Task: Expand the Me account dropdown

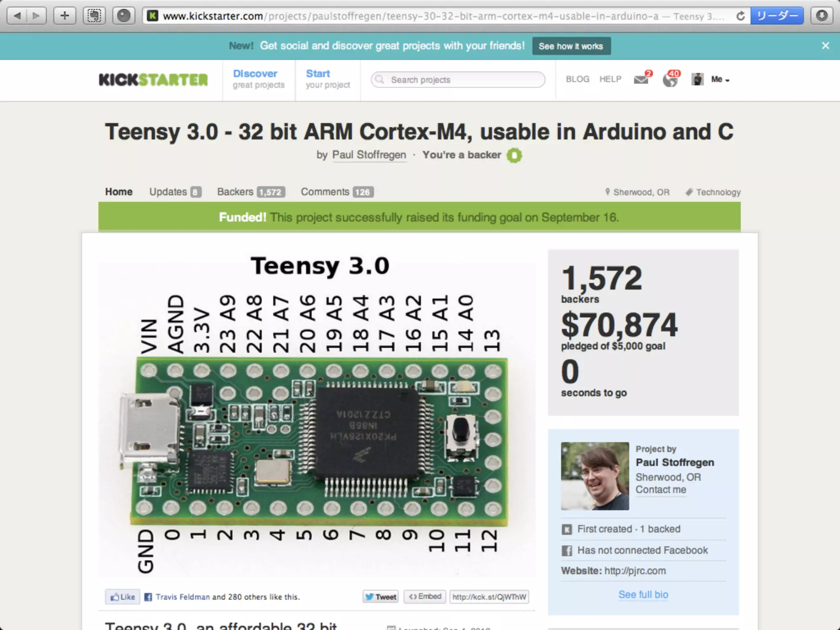Action: (720, 80)
